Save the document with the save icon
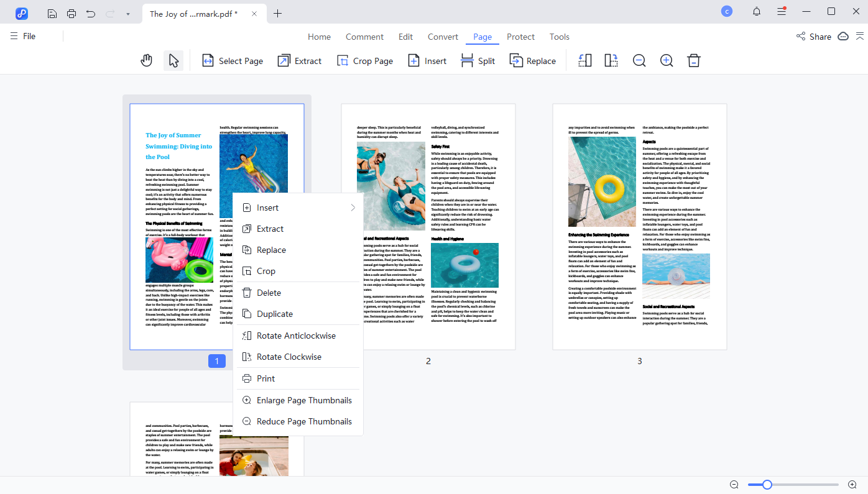The width and height of the screenshot is (868, 494). pos(52,12)
